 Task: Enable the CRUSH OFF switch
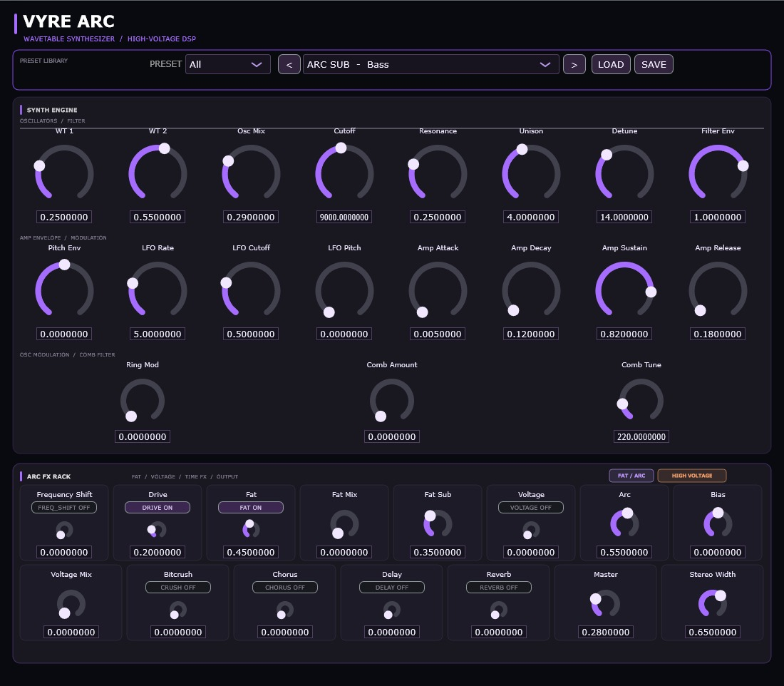click(x=178, y=588)
